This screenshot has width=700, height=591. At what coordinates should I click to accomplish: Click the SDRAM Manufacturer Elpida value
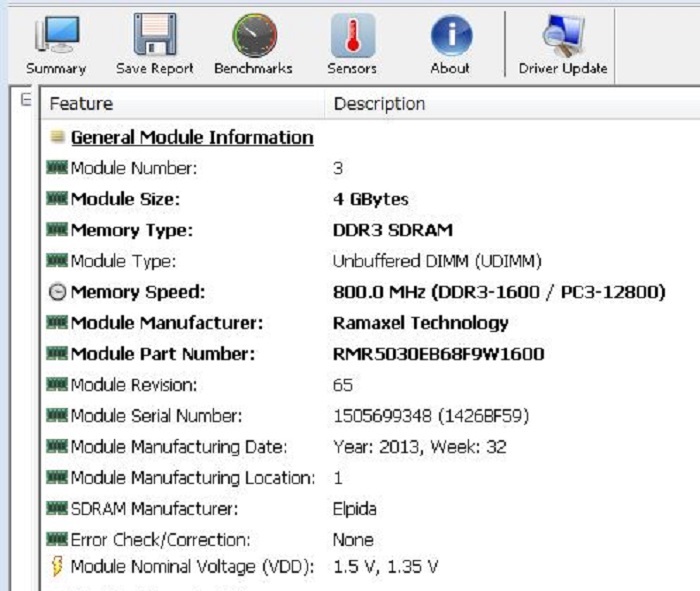click(x=354, y=509)
